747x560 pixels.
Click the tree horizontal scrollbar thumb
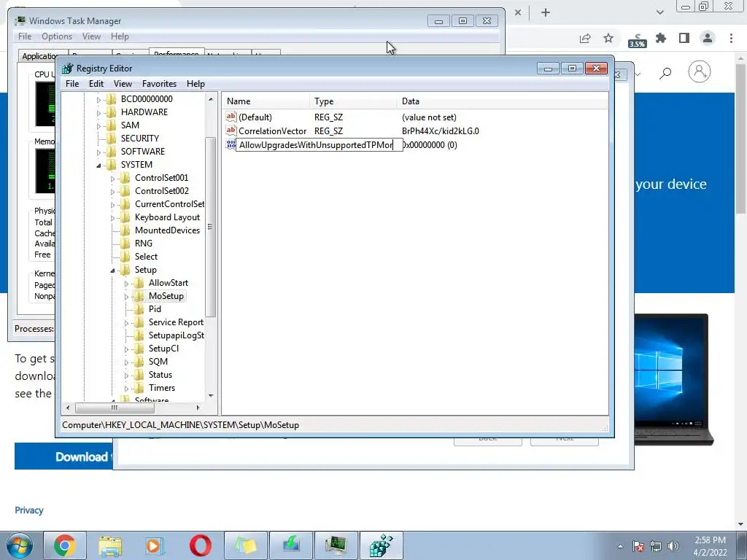point(115,408)
